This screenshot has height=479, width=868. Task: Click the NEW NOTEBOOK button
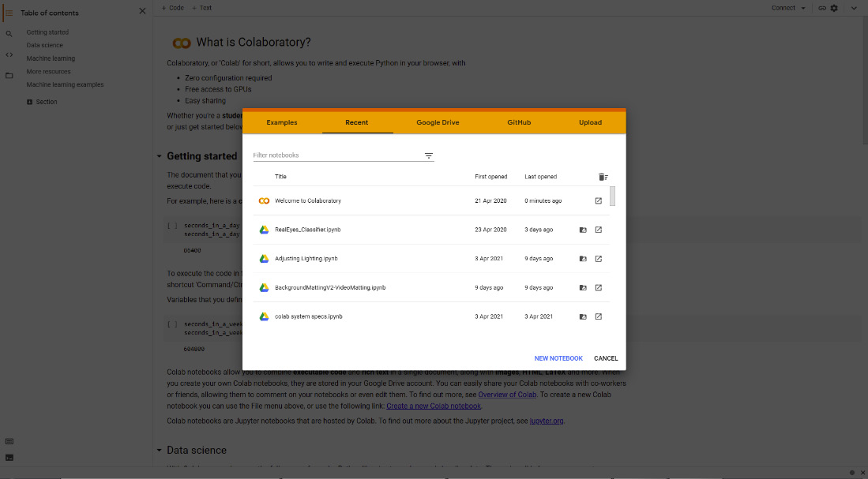coord(558,358)
